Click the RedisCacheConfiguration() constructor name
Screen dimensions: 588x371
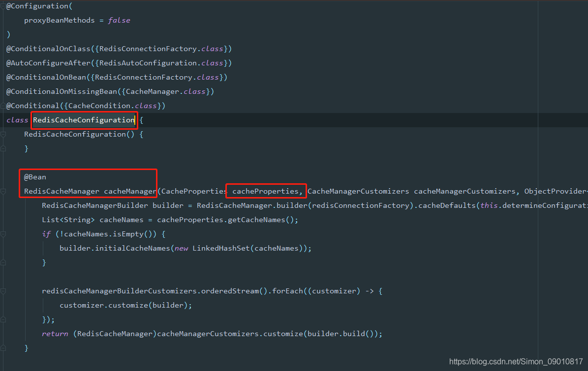pyautogui.click(x=75, y=134)
